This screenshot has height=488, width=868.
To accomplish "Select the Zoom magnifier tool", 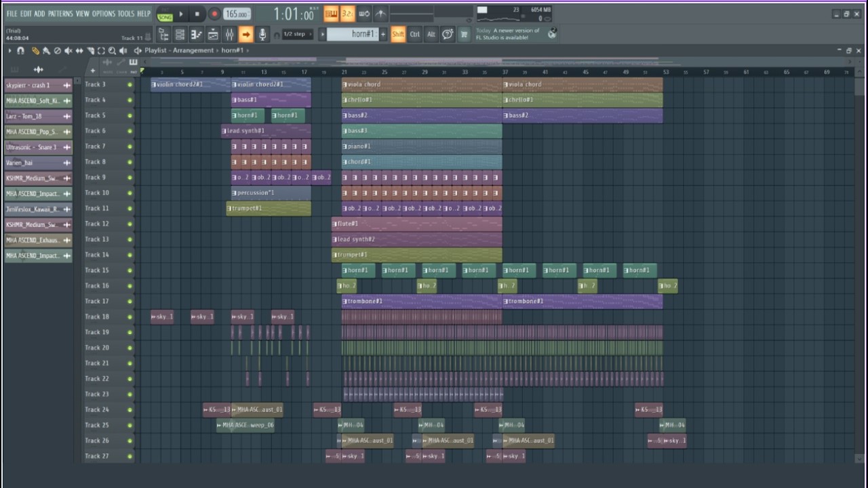I will (x=112, y=51).
